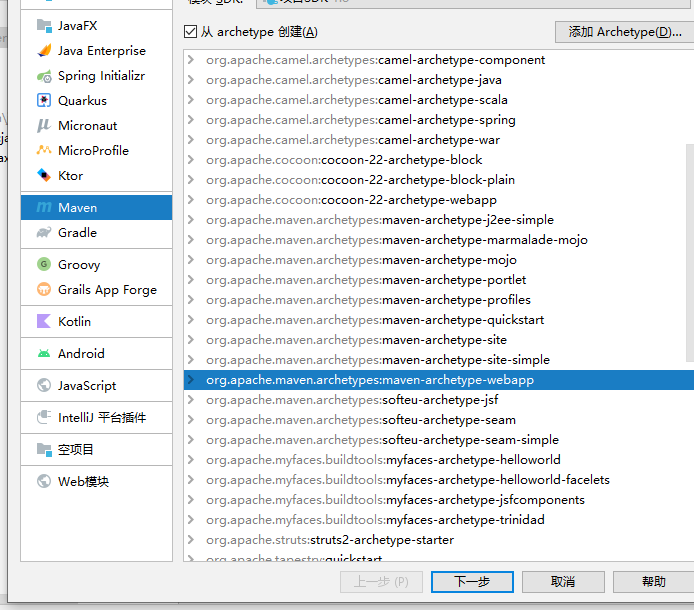Select camel-archetype-war row
Screen dimensions: 694x610
tap(439, 139)
